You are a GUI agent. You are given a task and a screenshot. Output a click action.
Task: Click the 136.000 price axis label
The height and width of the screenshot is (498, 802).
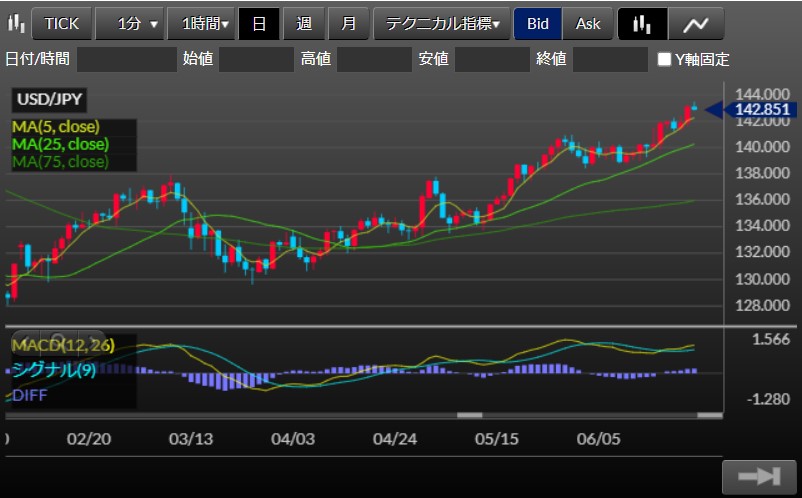point(762,199)
